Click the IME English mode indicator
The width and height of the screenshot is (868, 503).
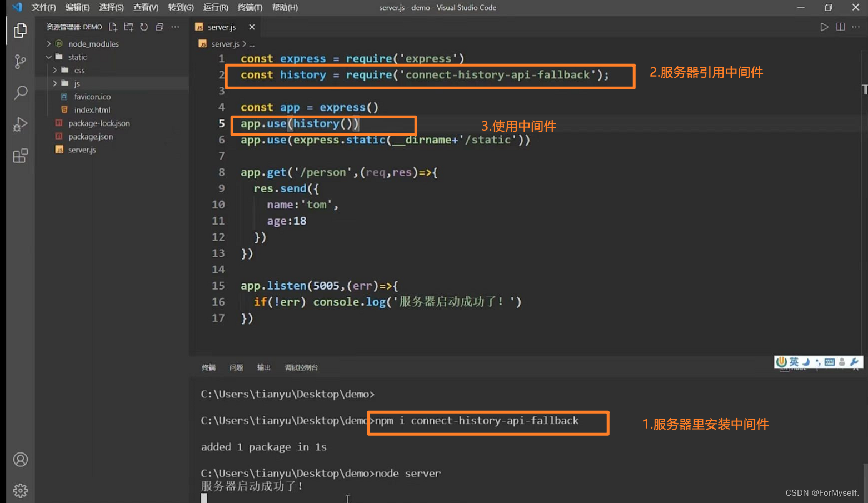point(794,362)
